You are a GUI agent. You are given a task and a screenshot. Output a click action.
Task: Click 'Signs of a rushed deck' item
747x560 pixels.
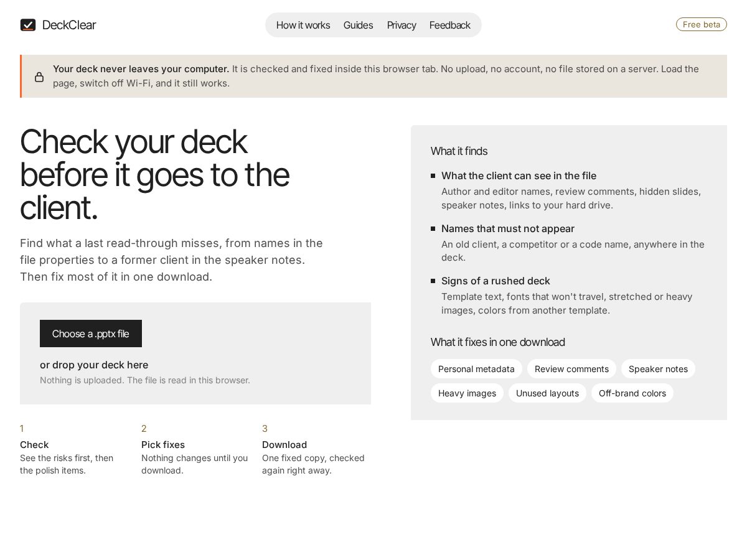click(496, 281)
